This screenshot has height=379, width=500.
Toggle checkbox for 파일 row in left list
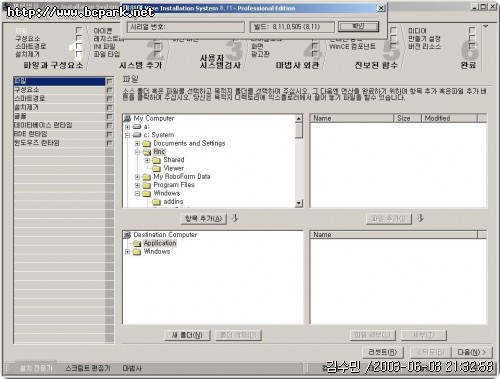(109, 81)
